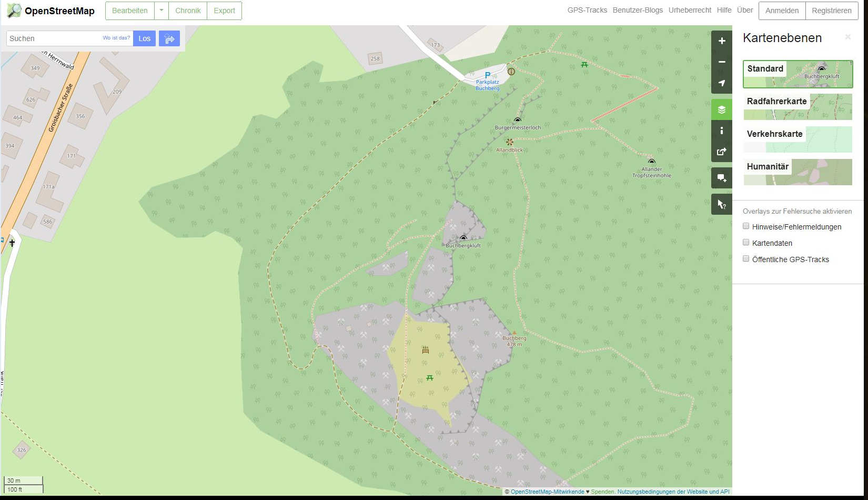Screen dimensions: 868x500
Task: Select the Verkehrskarte map layer
Action: 798,139
